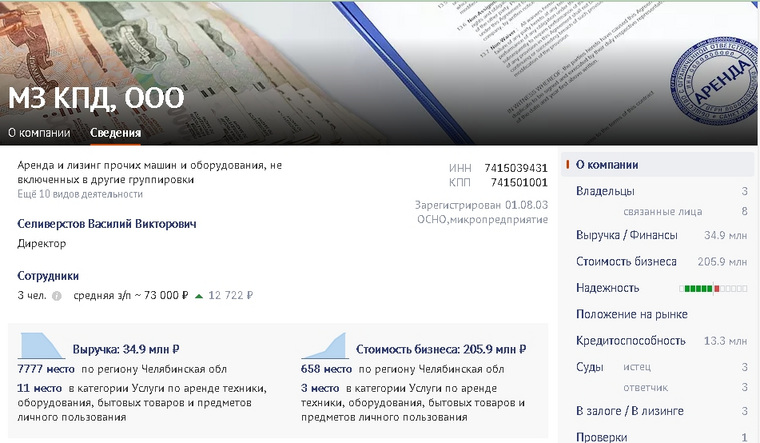Open 'Надежность' sidebar item

607,288
